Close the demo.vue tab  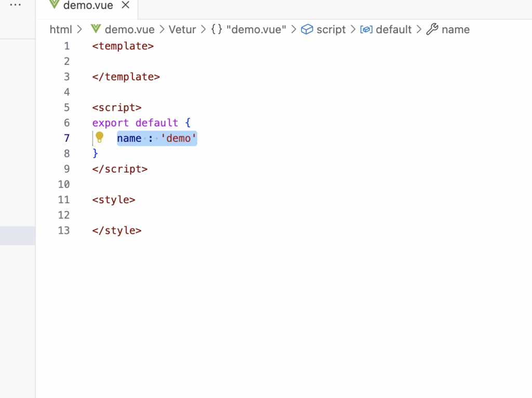pyautogui.click(x=126, y=5)
